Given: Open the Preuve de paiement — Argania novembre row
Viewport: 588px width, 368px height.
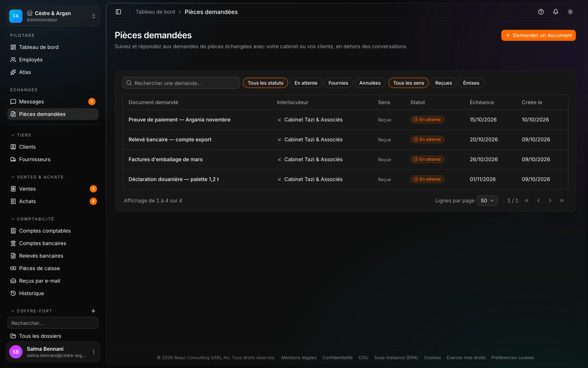Looking at the screenshot, I should pos(345,120).
